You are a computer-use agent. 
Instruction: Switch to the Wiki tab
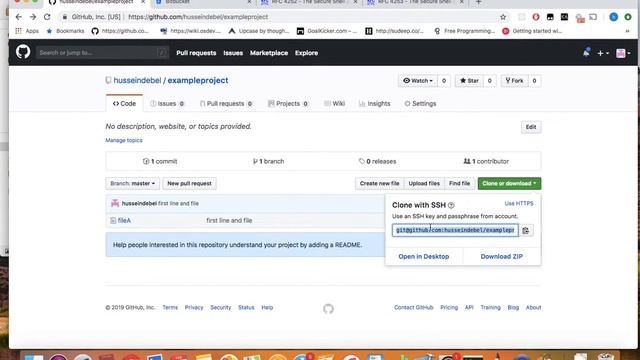(334, 104)
